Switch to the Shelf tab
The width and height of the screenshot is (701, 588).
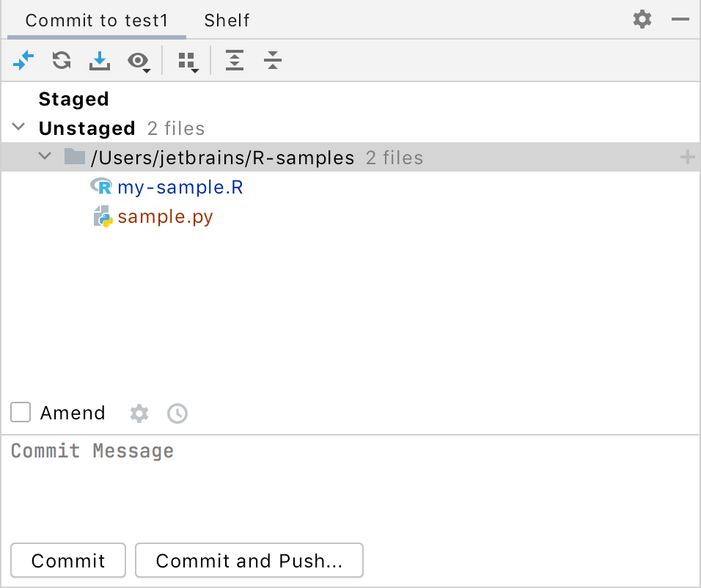pos(226,20)
